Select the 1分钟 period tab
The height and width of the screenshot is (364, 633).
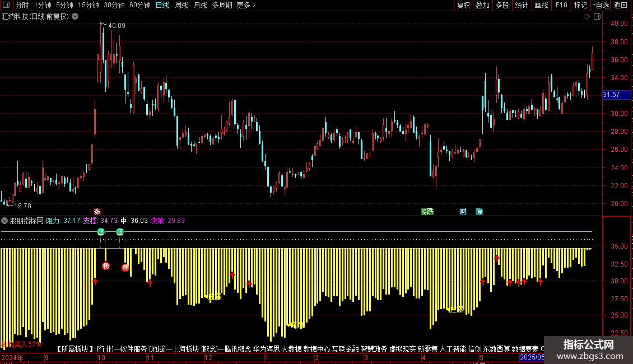click(43, 5)
